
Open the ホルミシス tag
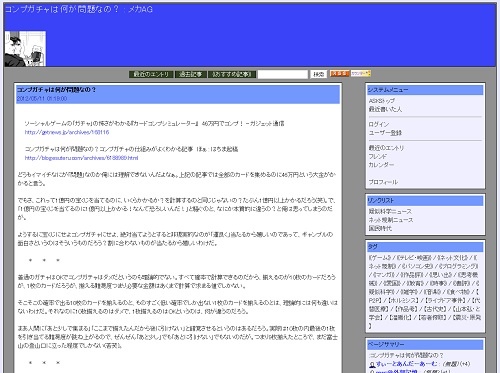[403, 300]
